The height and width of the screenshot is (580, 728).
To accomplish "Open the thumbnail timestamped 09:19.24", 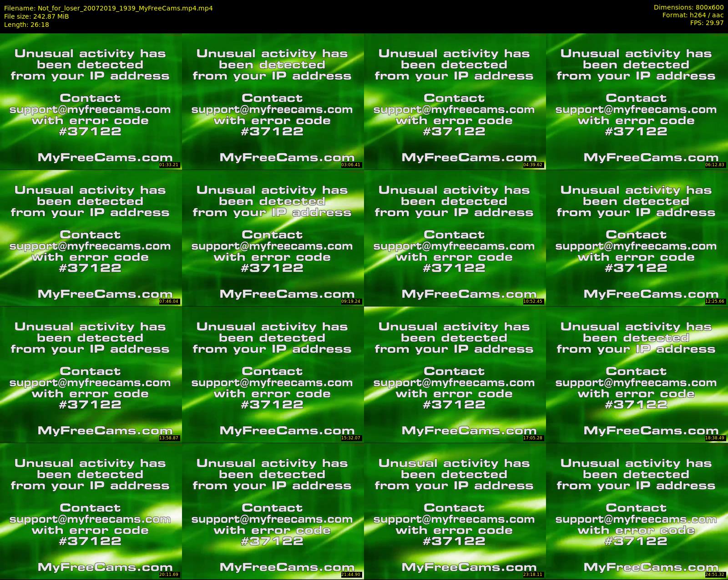I will pyautogui.click(x=273, y=238).
